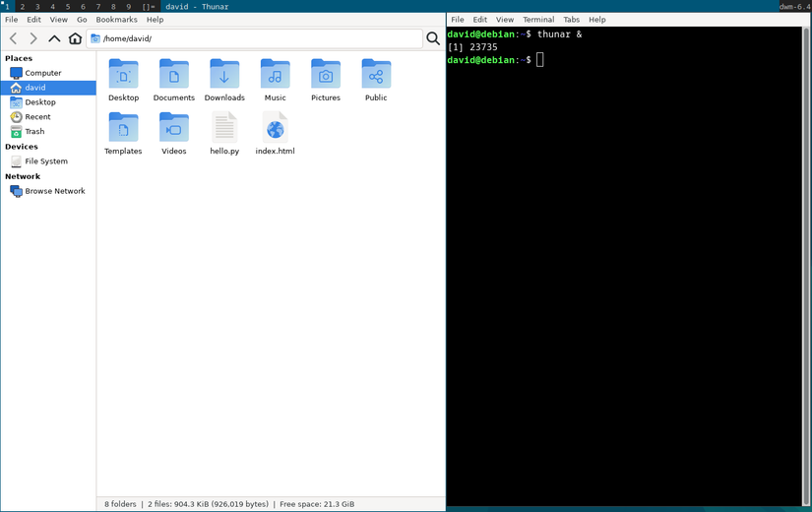This screenshot has height=512, width=812.
Task: Open Thunar's Go menu
Action: [82, 20]
